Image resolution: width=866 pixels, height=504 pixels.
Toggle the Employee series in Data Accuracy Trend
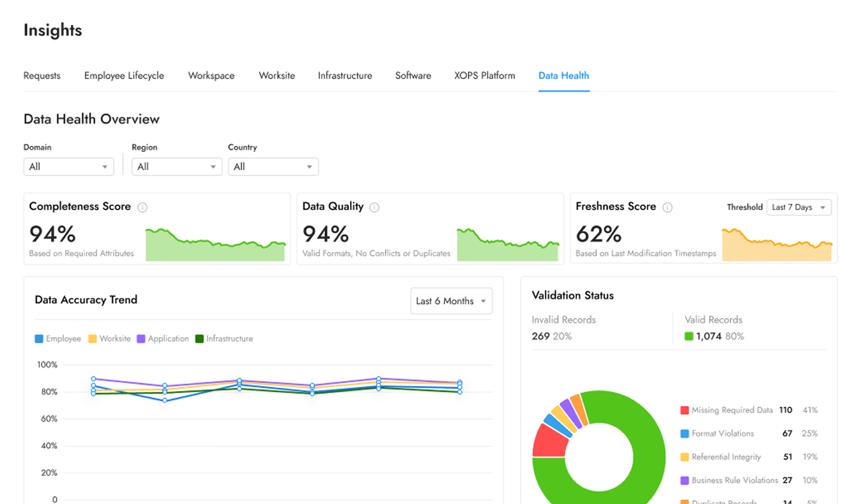(x=40, y=338)
